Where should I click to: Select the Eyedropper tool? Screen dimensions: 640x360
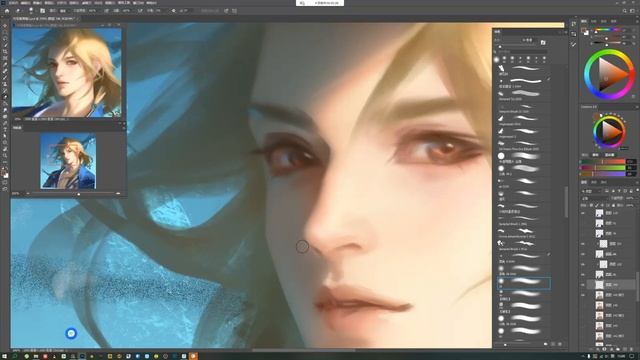click(5, 65)
